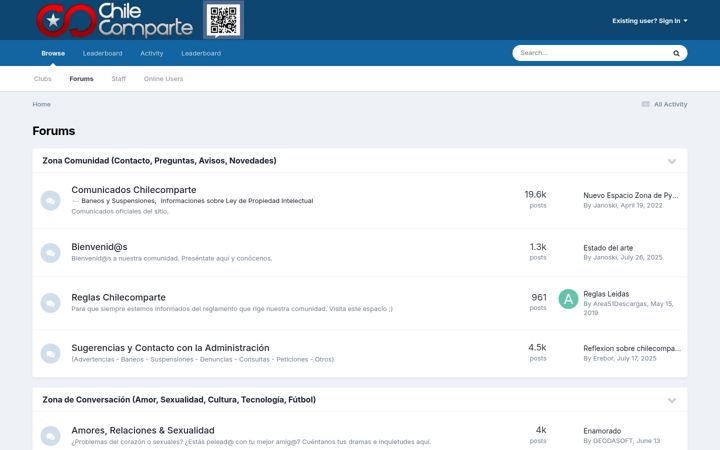View Erebor user profile
720x450 pixels.
pyautogui.click(x=603, y=359)
